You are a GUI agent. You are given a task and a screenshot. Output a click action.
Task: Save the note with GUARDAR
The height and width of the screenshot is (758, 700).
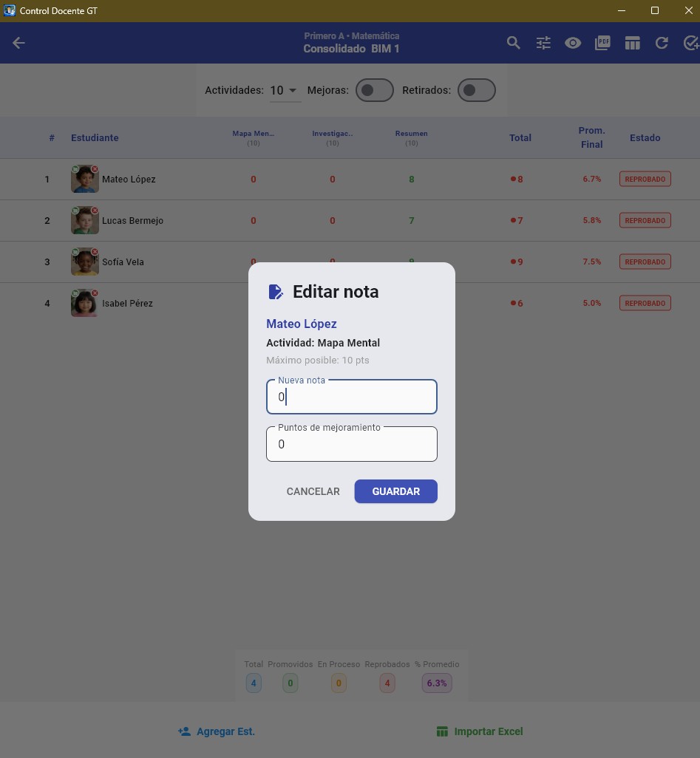tap(395, 491)
